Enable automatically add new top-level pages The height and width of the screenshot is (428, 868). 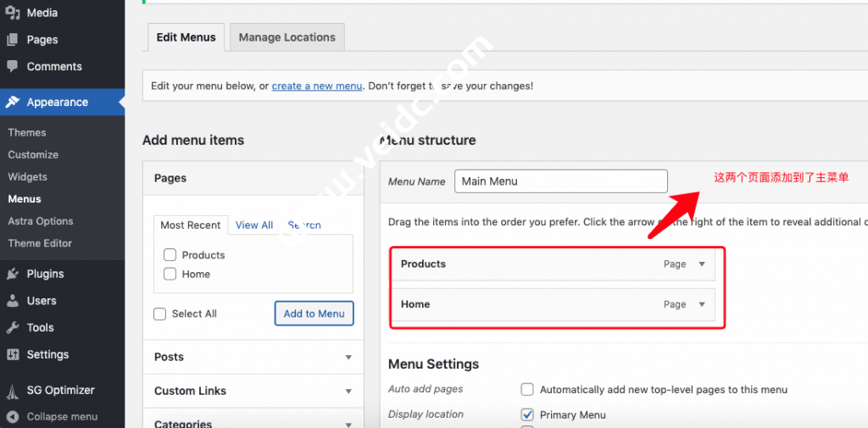click(527, 390)
